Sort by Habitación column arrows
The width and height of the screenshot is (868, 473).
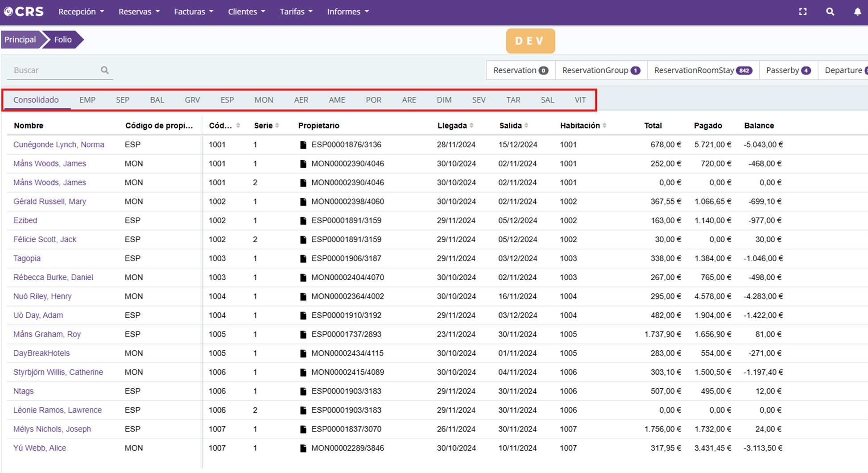point(604,125)
